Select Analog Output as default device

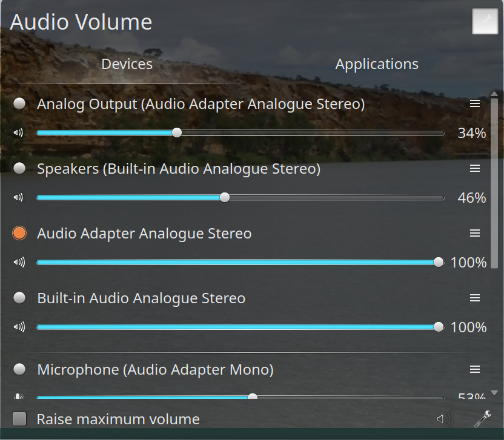click(19, 103)
